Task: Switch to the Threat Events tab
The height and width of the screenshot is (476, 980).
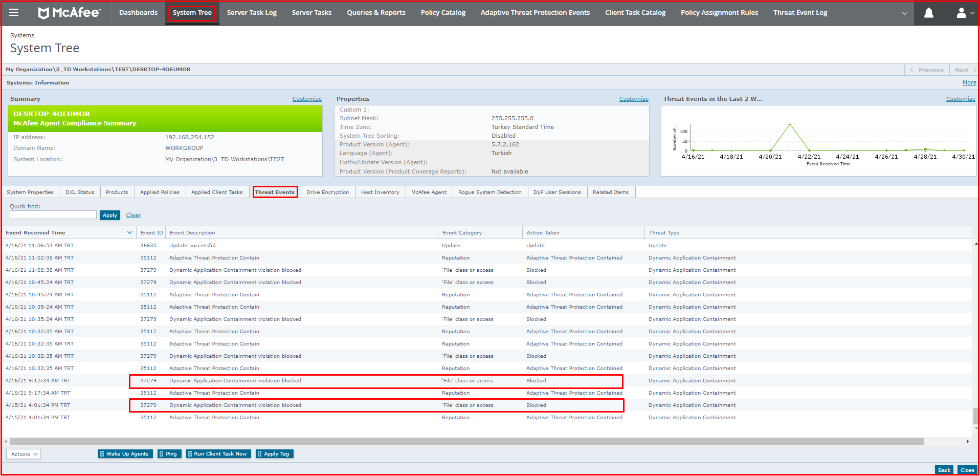Action: (x=275, y=192)
